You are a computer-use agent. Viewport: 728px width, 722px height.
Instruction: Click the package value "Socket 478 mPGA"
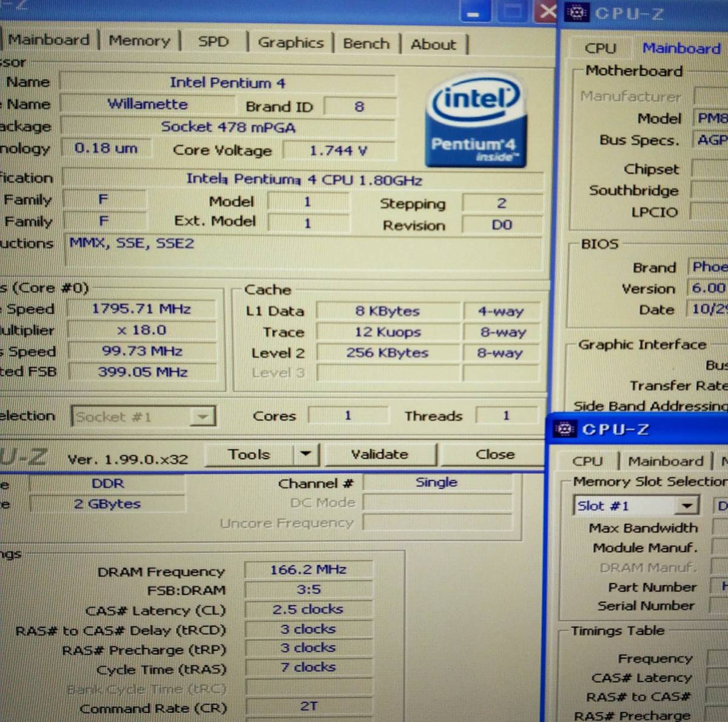point(228,127)
